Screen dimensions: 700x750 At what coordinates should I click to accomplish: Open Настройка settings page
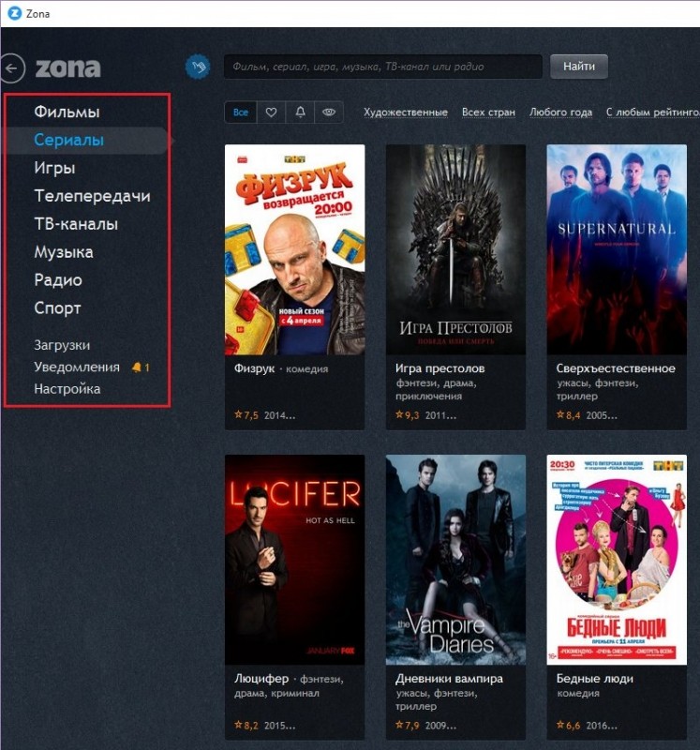tap(67, 389)
